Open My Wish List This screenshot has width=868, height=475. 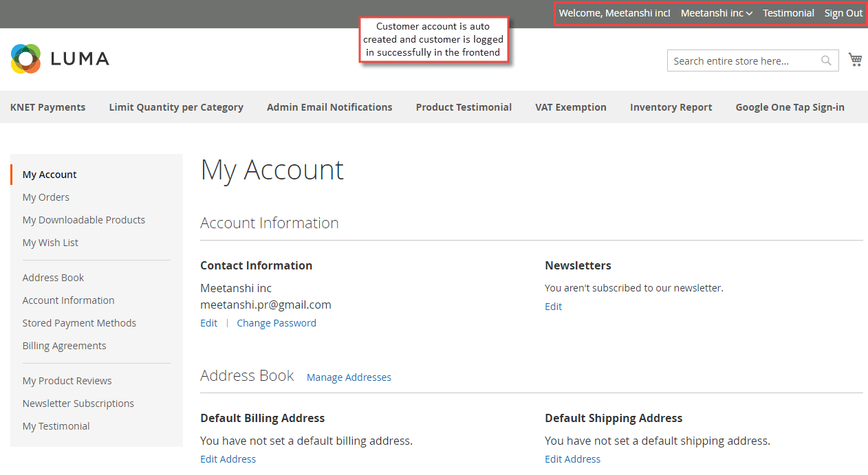point(50,243)
